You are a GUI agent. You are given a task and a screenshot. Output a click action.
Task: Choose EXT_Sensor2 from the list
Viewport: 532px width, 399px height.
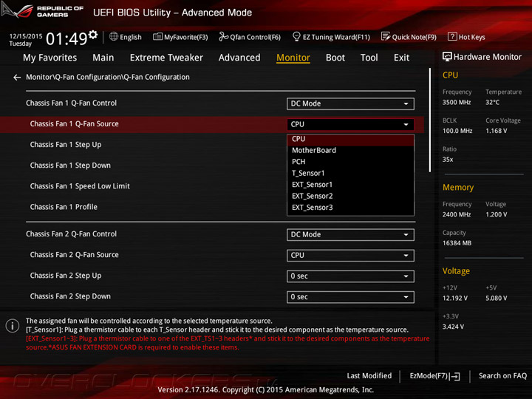coord(350,196)
